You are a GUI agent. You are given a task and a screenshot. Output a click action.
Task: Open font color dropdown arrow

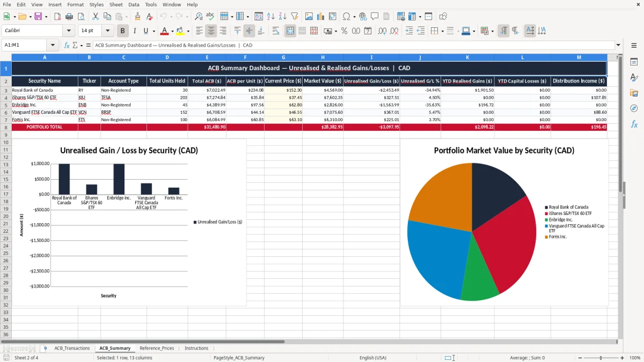coord(172,31)
